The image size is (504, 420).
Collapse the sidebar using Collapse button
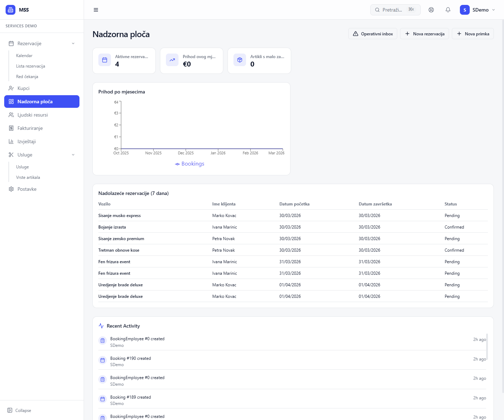coord(20,410)
